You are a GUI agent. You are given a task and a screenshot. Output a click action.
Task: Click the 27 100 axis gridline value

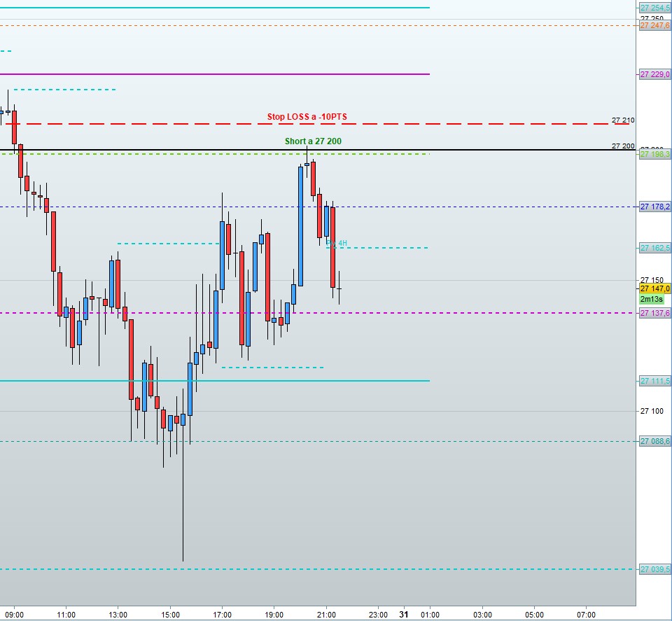[x=652, y=412]
